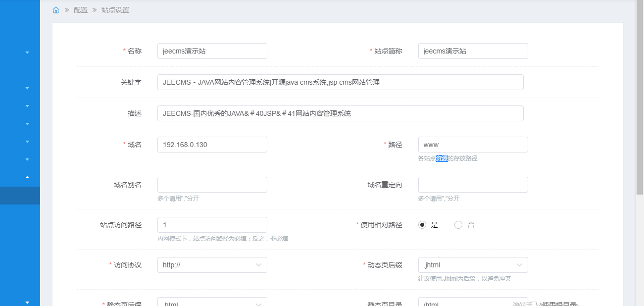The height and width of the screenshot is (306, 644).
Task: Click the 站点访问路径 label
Action: point(121,225)
